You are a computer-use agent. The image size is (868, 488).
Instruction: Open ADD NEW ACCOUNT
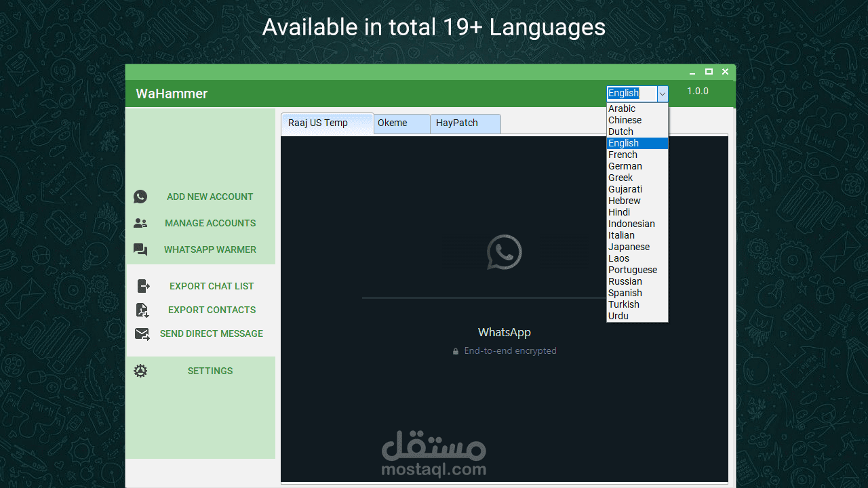click(x=210, y=197)
